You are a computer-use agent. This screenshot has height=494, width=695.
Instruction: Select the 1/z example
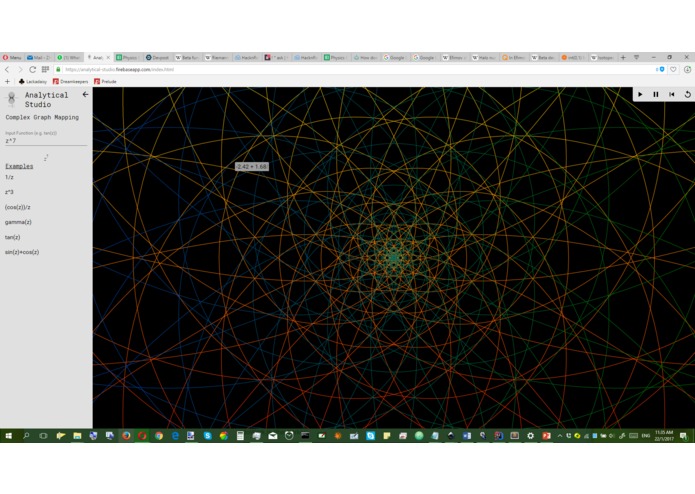(9, 177)
